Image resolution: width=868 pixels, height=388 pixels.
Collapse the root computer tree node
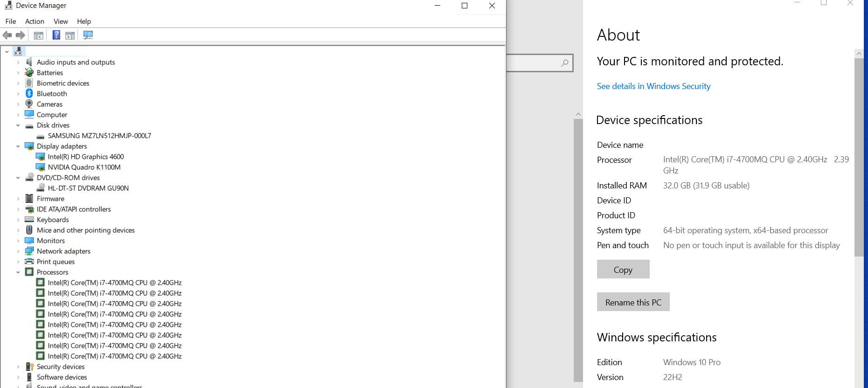(x=7, y=52)
